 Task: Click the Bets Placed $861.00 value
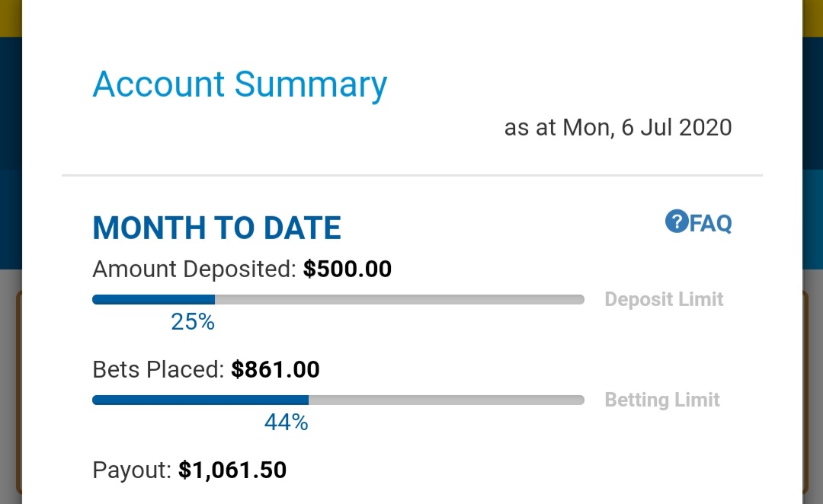pyautogui.click(x=275, y=370)
